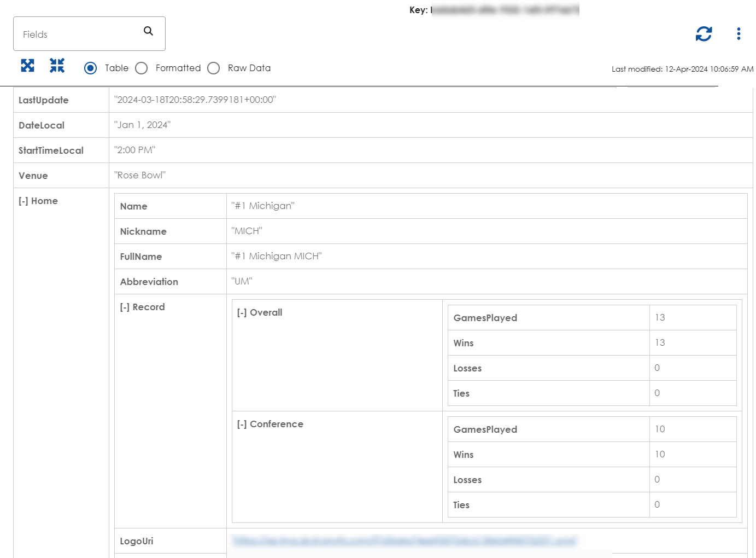
Task: Click the Venue value "Rose Bowl"
Action: tap(140, 176)
